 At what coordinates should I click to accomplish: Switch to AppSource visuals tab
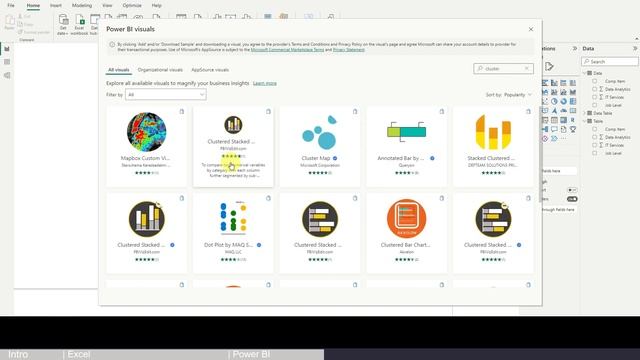pyautogui.click(x=210, y=70)
